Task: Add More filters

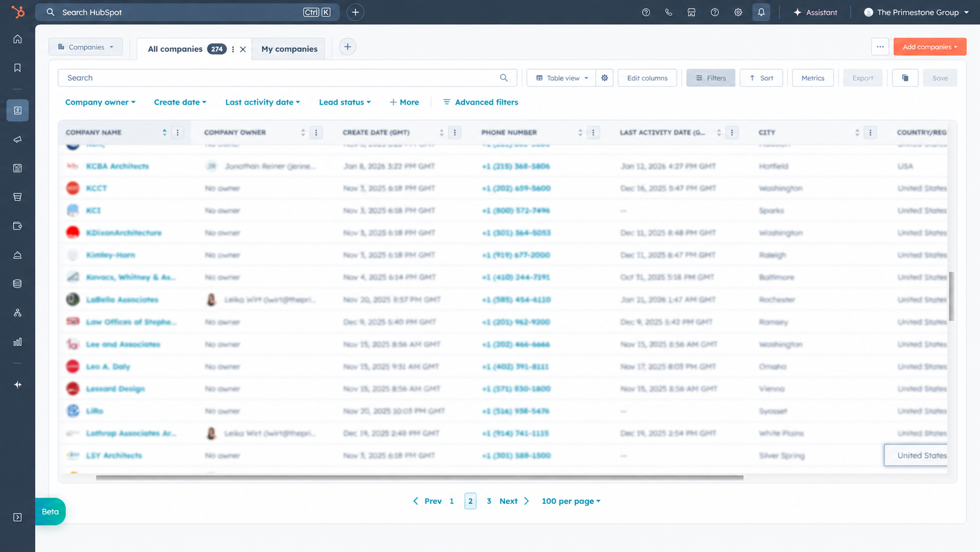Action: pyautogui.click(x=404, y=102)
